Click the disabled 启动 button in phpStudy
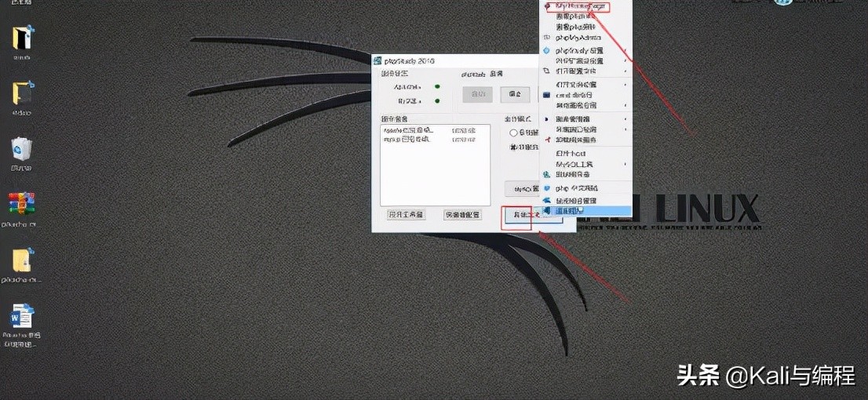Screen dimensions: 868x400 (477, 95)
